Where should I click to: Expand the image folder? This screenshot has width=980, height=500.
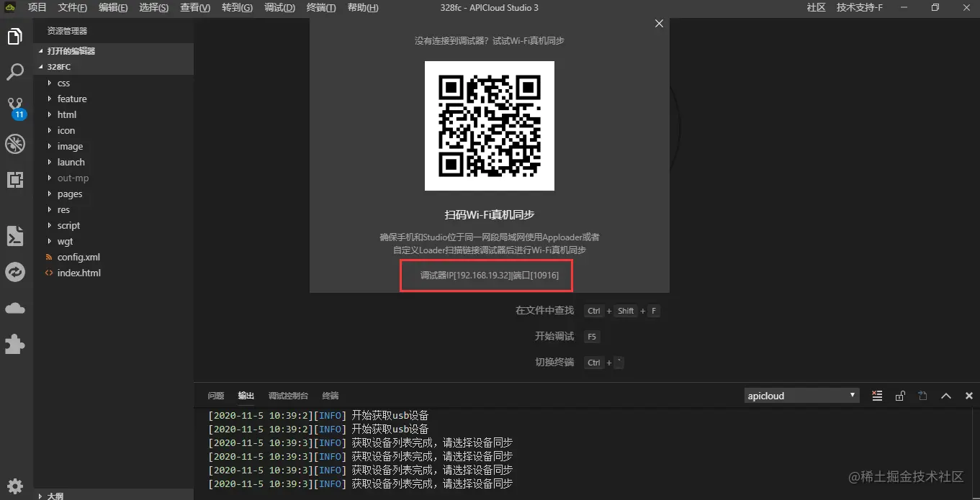(113, 146)
